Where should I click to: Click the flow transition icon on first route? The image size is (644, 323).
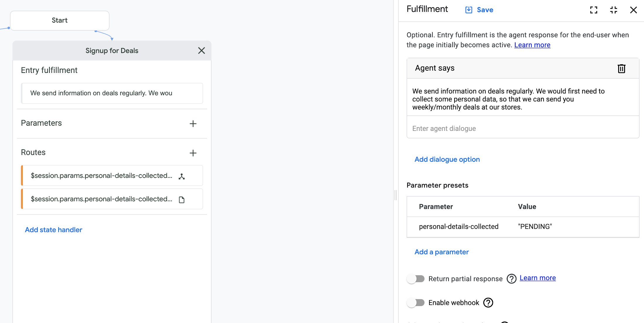(x=182, y=176)
